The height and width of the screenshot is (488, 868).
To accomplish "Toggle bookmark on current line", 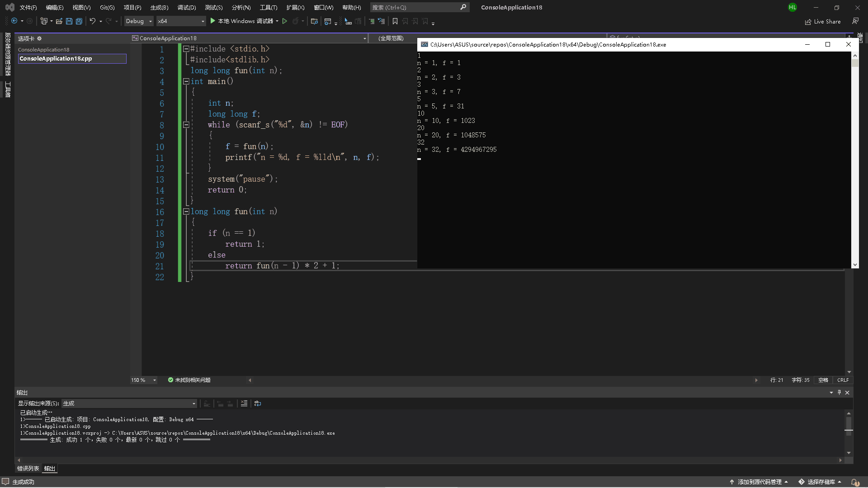I will [395, 21].
